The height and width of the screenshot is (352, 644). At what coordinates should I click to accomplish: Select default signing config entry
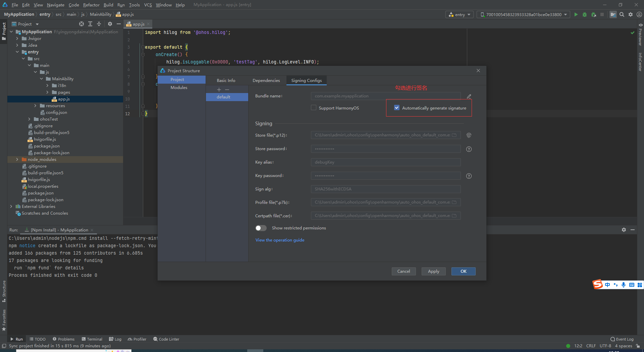pos(227,97)
